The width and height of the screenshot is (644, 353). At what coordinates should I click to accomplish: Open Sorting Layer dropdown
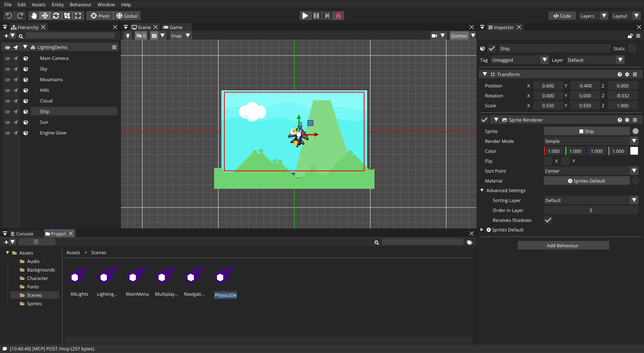(591, 200)
